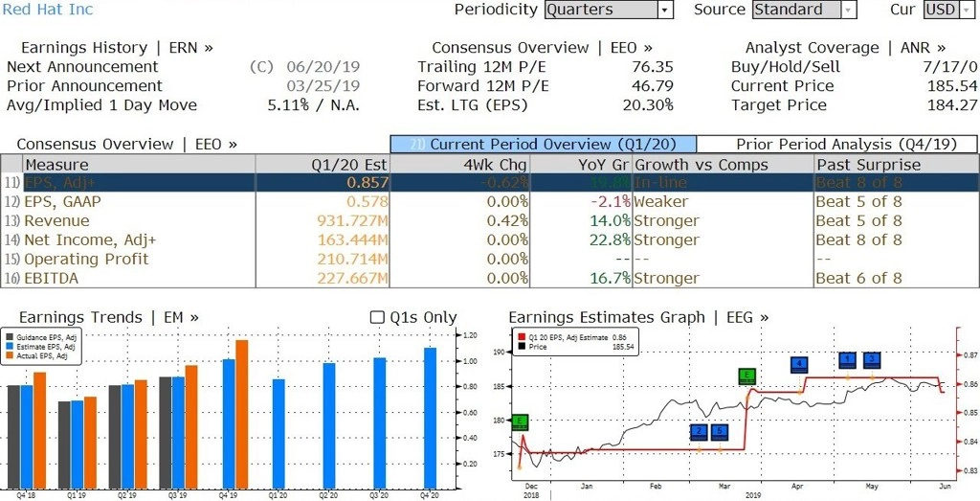980x501 pixels.
Task: Click EBITDA estimate value 227.667M
Action: (x=352, y=279)
